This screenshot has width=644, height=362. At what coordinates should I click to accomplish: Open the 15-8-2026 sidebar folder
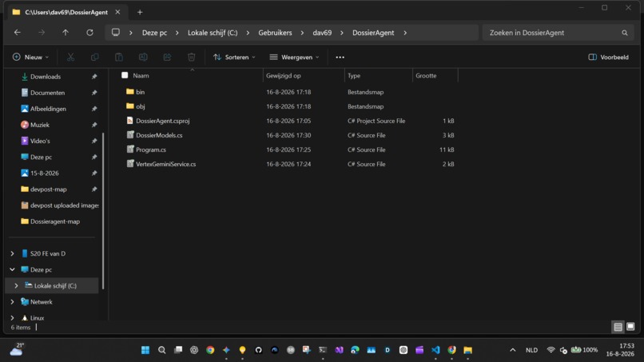(45, 173)
